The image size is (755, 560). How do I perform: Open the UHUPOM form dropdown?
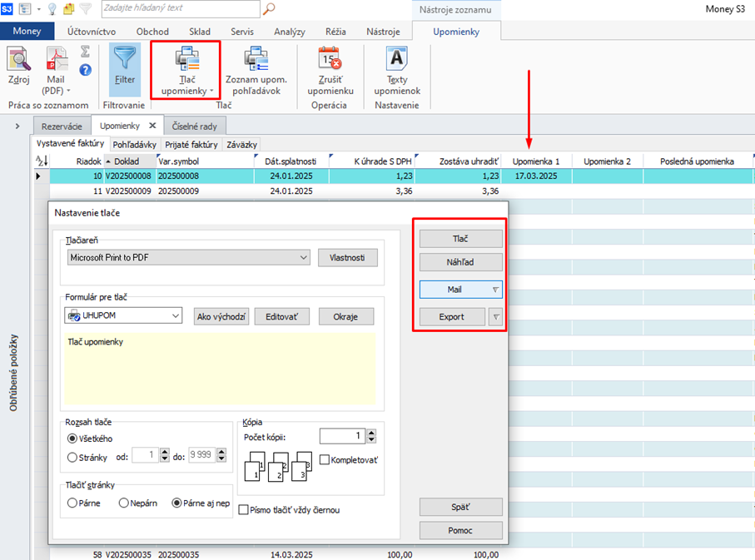point(175,316)
